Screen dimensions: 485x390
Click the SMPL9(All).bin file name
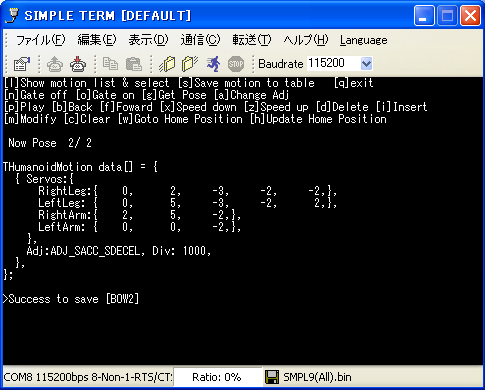pos(317,377)
